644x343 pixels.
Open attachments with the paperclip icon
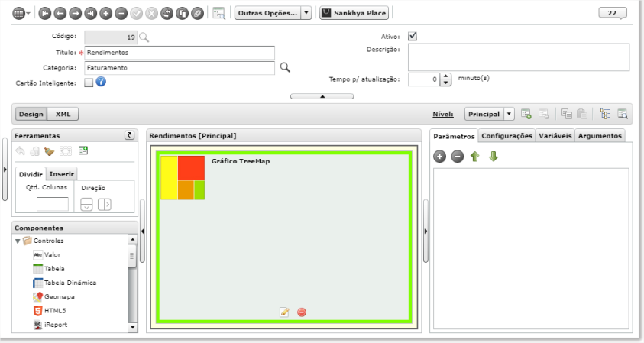click(x=197, y=14)
